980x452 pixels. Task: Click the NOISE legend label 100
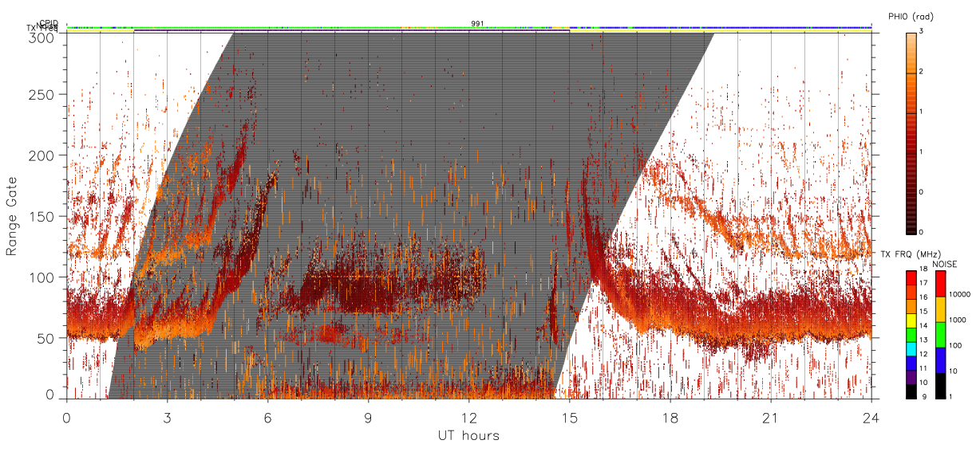tap(955, 345)
